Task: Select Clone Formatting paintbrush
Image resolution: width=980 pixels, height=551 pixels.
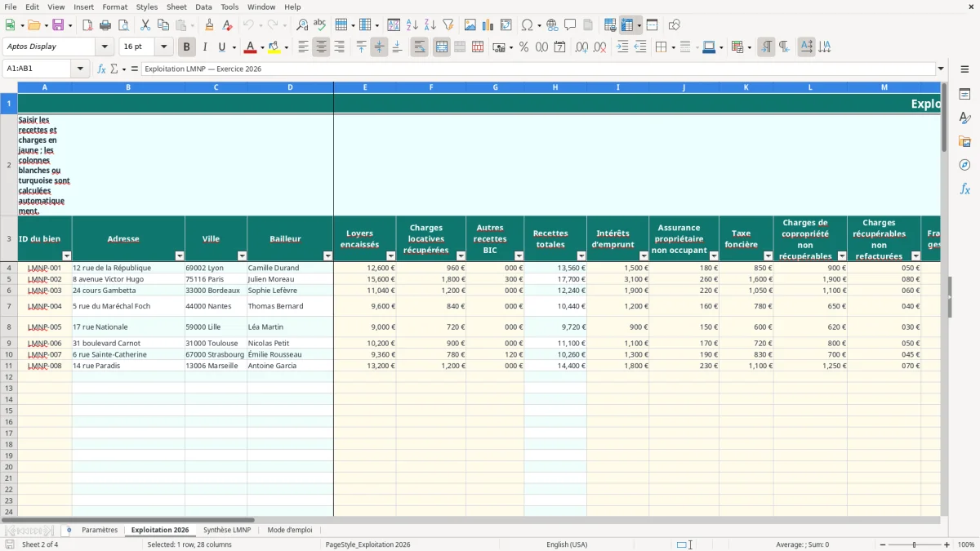Action: 209,25
